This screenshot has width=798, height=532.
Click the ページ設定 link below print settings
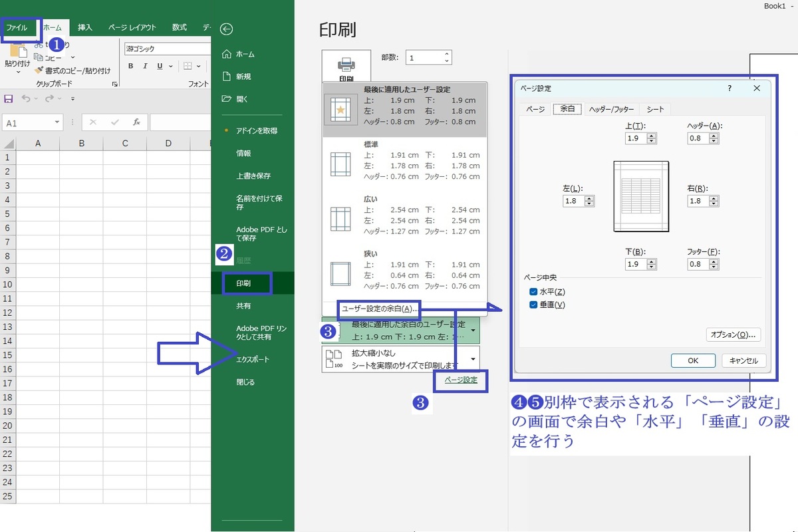[x=461, y=380]
